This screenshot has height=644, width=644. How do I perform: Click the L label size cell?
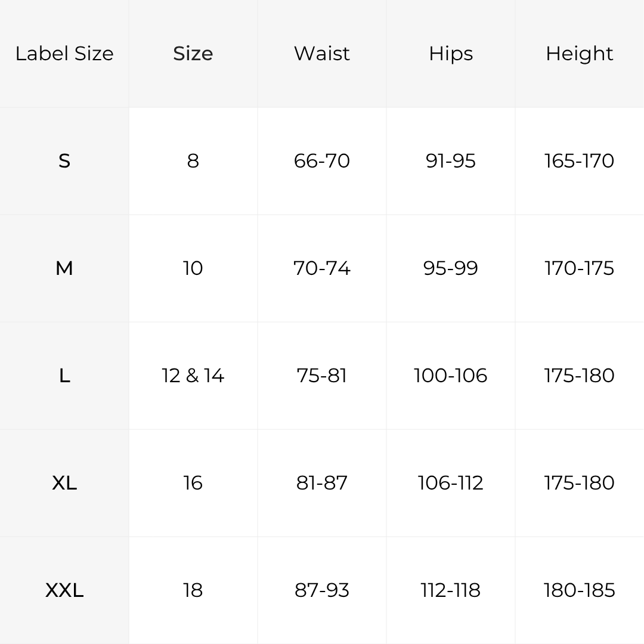[64, 376]
